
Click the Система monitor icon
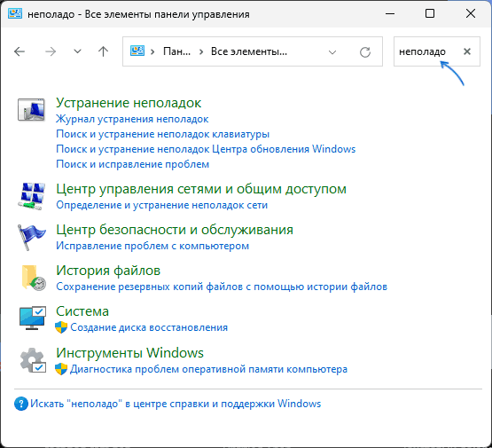(33, 318)
